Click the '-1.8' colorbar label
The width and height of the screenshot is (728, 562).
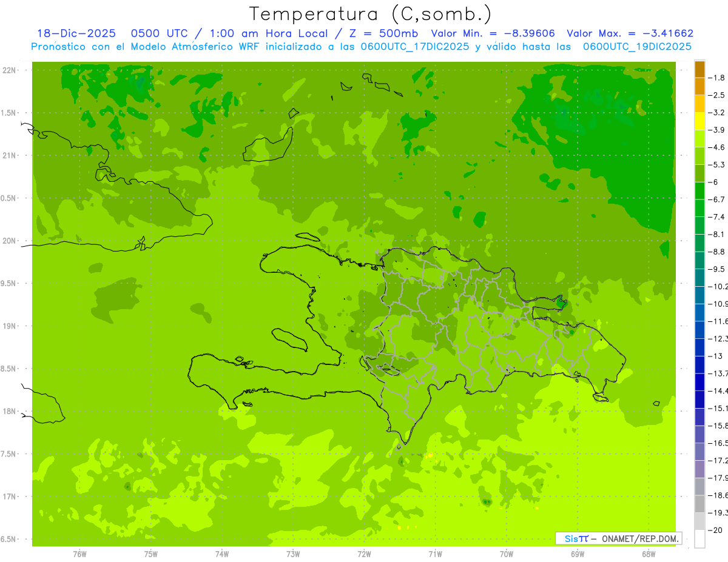pos(718,78)
